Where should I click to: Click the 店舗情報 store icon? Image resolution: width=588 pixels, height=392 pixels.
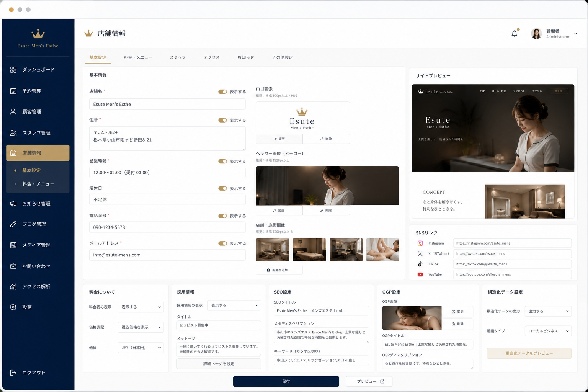click(x=13, y=153)
